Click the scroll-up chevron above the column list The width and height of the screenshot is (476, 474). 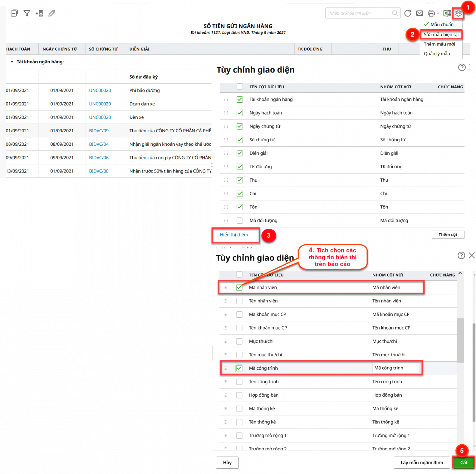point(460,273)
